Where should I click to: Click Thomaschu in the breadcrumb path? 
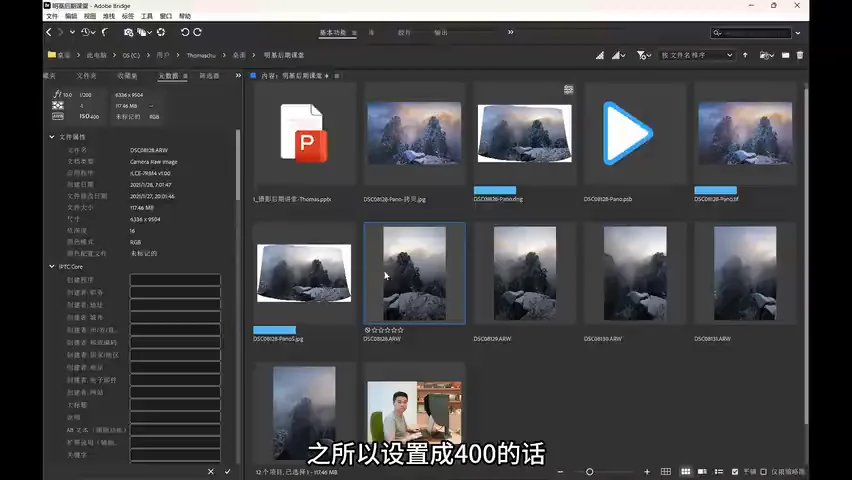[201, 55]
